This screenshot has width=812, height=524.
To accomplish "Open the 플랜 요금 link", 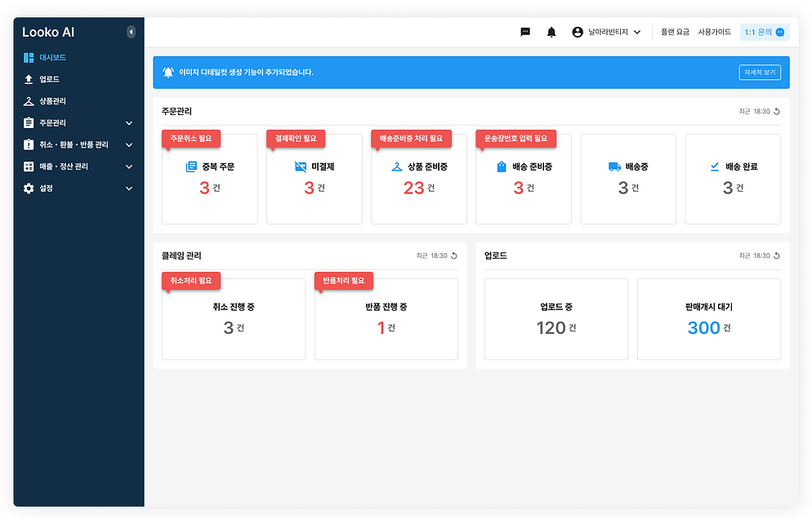I will click(675, 32).
